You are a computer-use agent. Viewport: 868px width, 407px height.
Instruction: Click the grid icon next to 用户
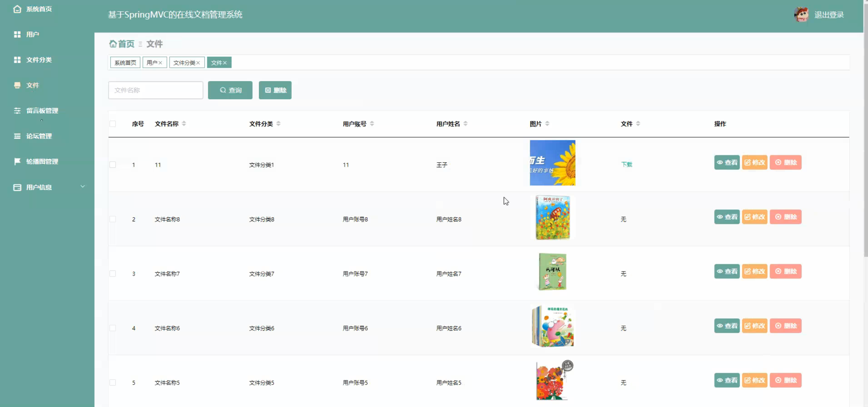(x=17, y=35)
